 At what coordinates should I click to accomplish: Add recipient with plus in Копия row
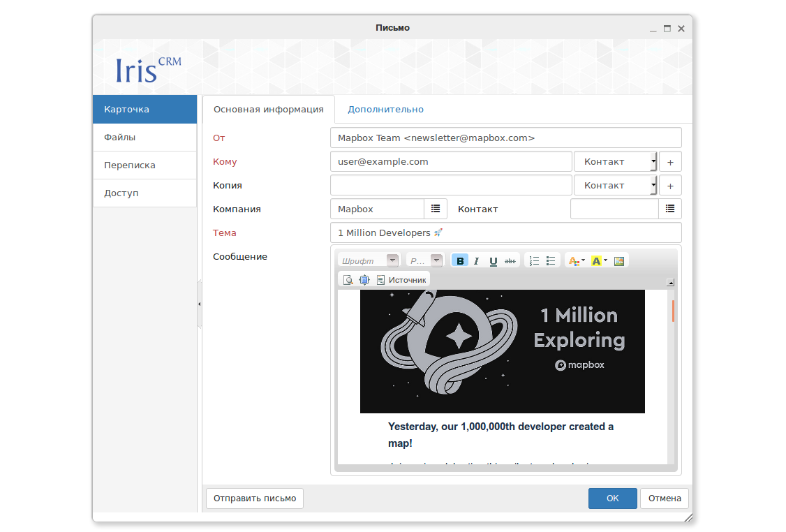670,186
